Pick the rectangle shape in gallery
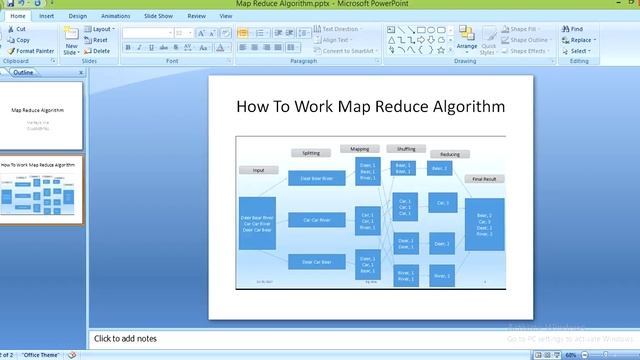The image size is (640, 360). (421, 30)
